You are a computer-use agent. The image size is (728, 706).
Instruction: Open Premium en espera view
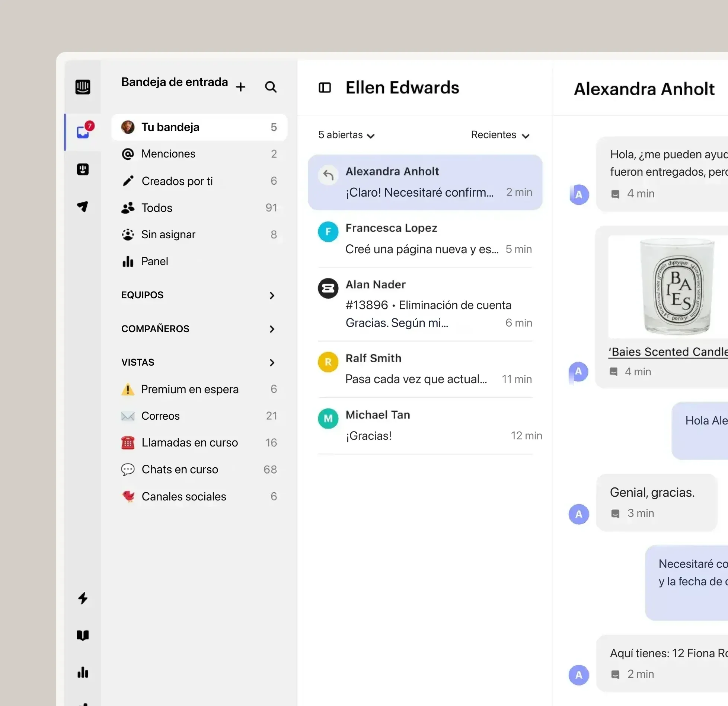[x=199, y=389]
